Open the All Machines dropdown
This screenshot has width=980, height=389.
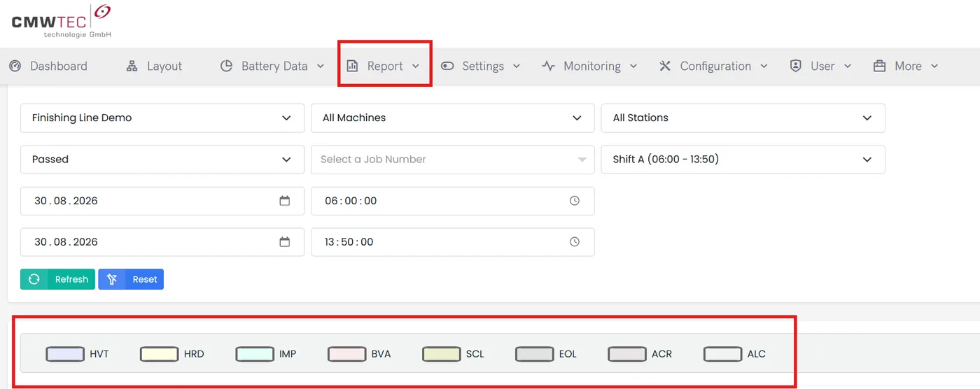tap(453, 118)
